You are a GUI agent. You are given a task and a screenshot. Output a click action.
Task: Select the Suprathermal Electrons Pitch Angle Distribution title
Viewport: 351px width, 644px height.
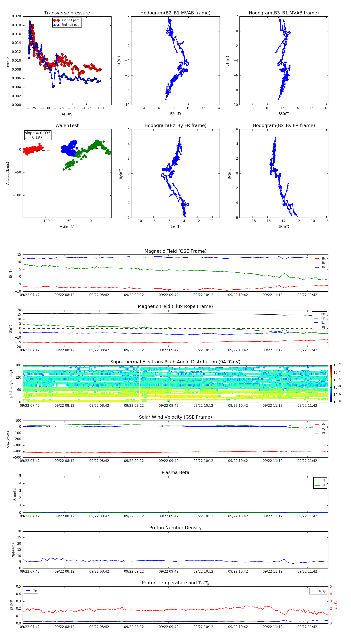click(175, 362)
